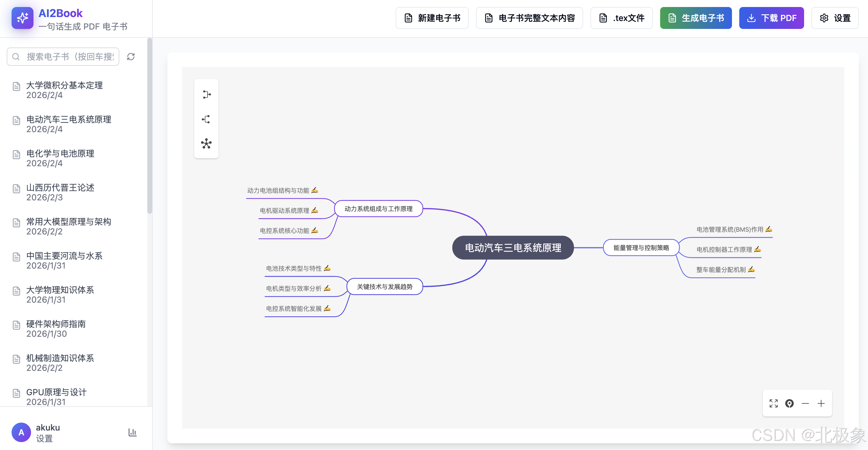Click the akuku user avatar
This screenshot has height=450, width=868.
point(21,432)
